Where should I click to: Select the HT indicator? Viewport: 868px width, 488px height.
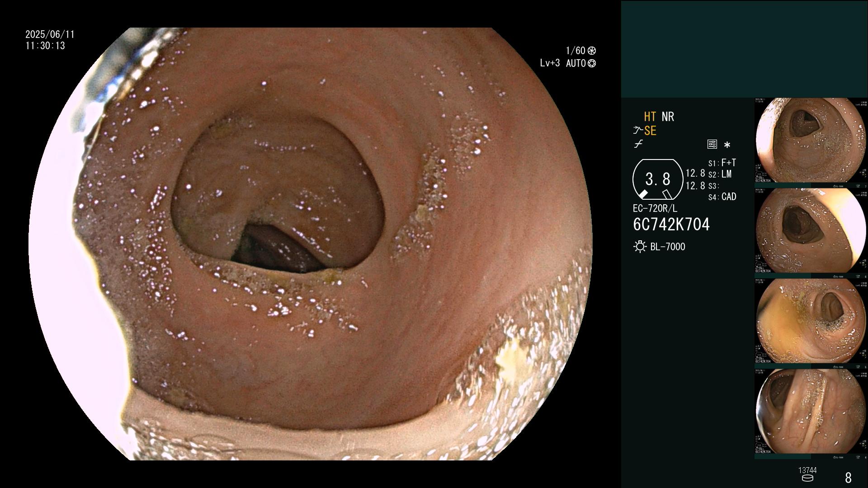tap(650, 117)
